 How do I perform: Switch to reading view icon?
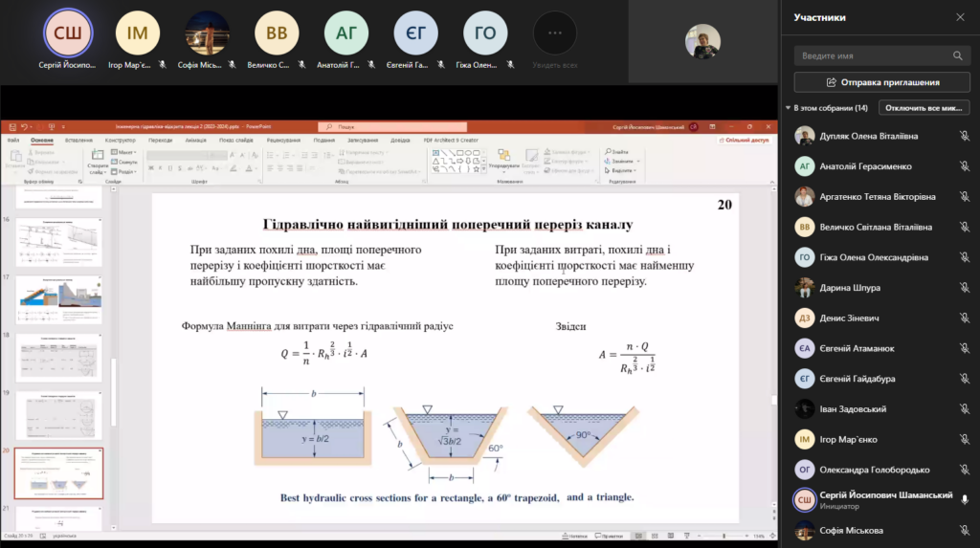pos(671,536)
